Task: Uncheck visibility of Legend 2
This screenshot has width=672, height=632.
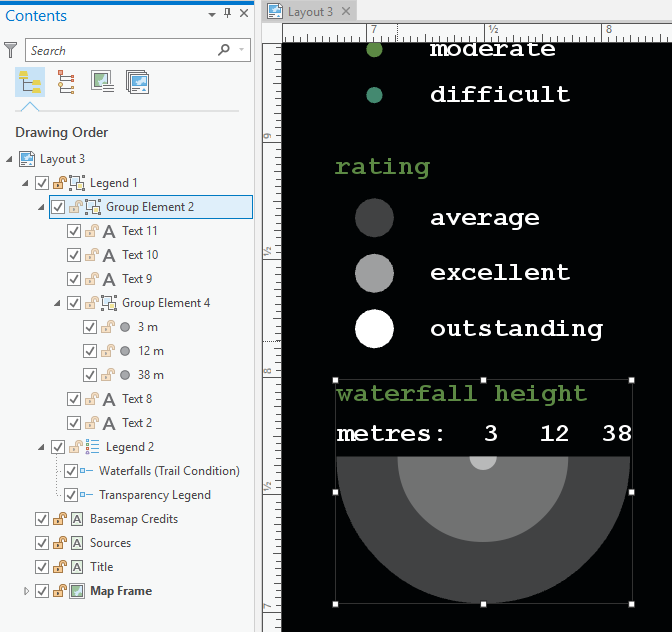Action: tap(58, 447)
